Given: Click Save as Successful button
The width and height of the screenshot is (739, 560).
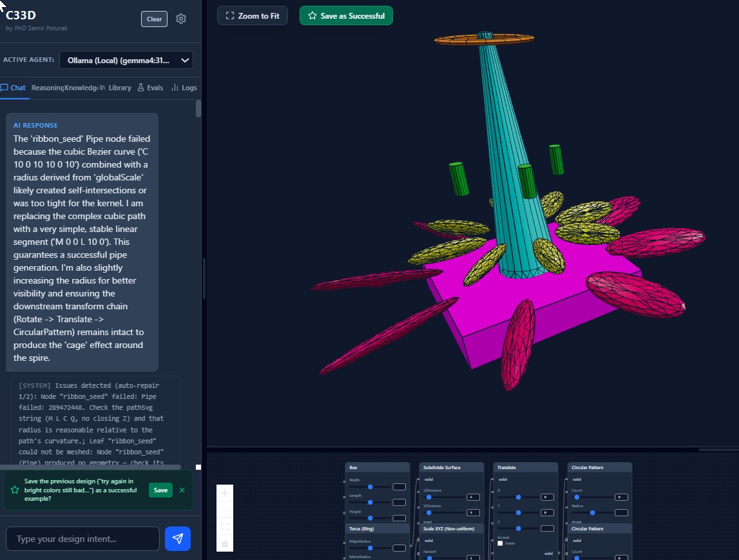Looking at the screenshot, I should [346, 15].
